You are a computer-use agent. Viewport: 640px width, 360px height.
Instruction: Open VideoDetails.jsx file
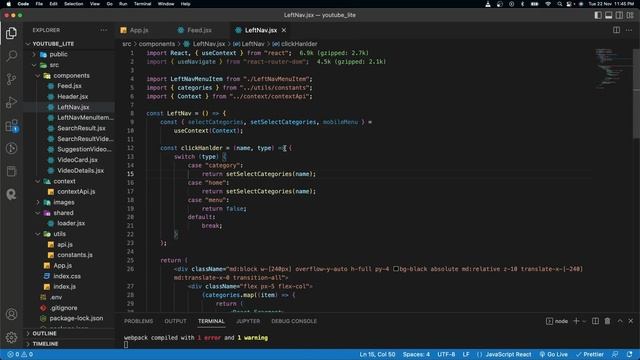80,171
